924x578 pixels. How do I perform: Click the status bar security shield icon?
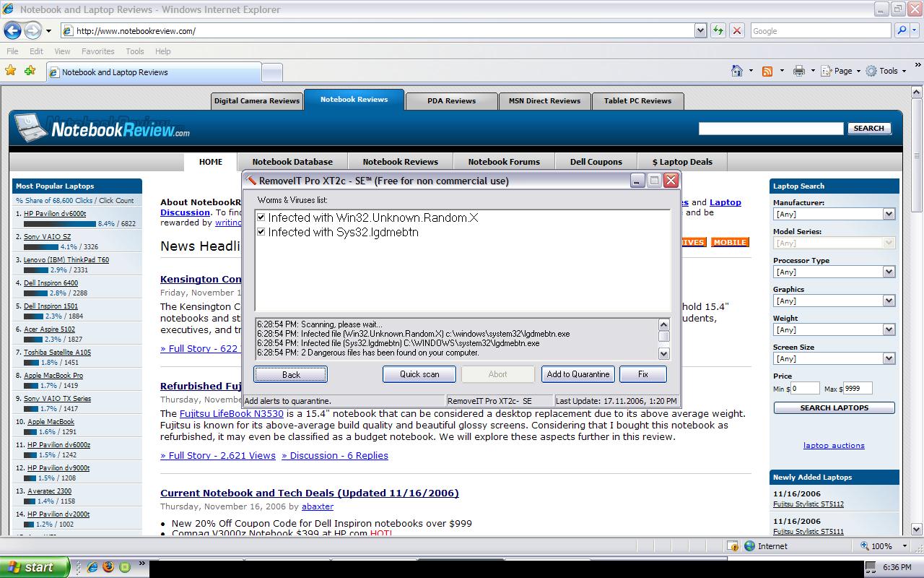click(733, 546)
